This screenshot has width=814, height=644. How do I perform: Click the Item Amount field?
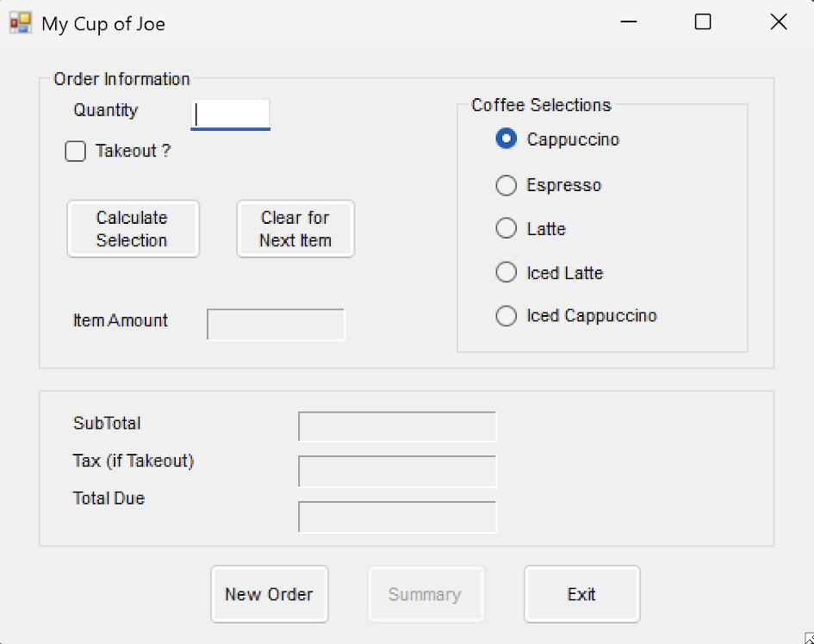pos(276,325)
